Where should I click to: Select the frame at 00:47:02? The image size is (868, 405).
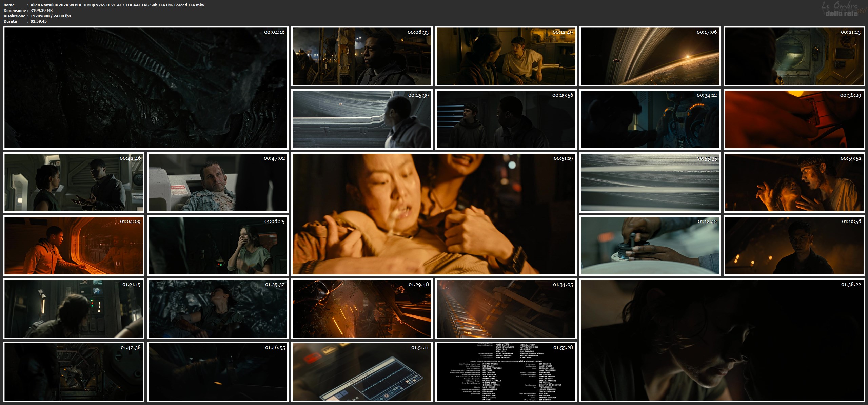click(x=218, y=182)
